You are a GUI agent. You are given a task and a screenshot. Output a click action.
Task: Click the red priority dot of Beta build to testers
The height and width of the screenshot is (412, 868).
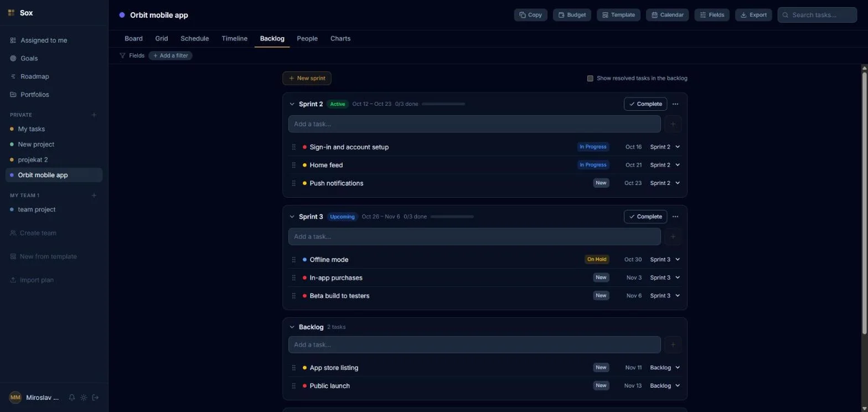click(304, 296)
